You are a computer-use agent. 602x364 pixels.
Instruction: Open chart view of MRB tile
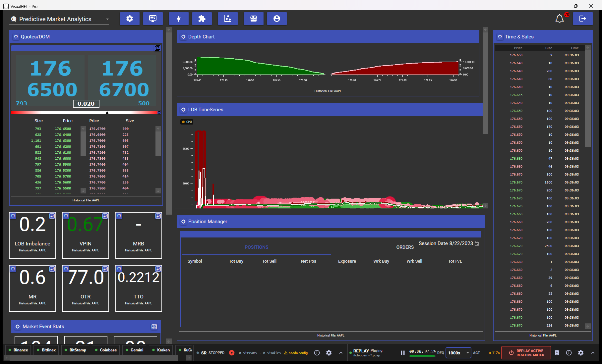click(158, 216)
